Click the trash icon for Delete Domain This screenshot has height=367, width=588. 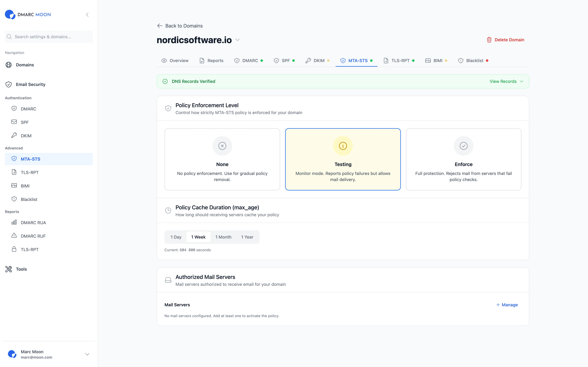pos(489,40)
